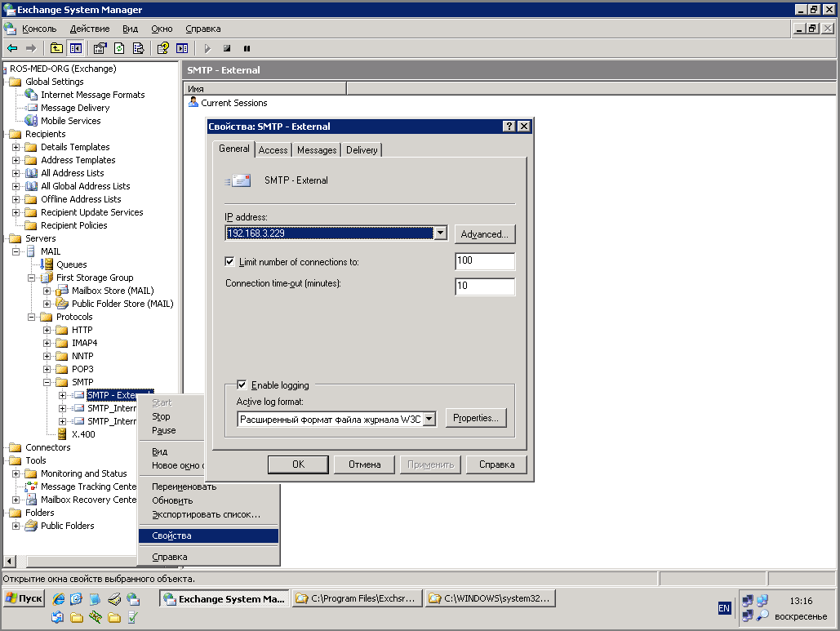Click the Properties toolbar icon

(100, 48)
